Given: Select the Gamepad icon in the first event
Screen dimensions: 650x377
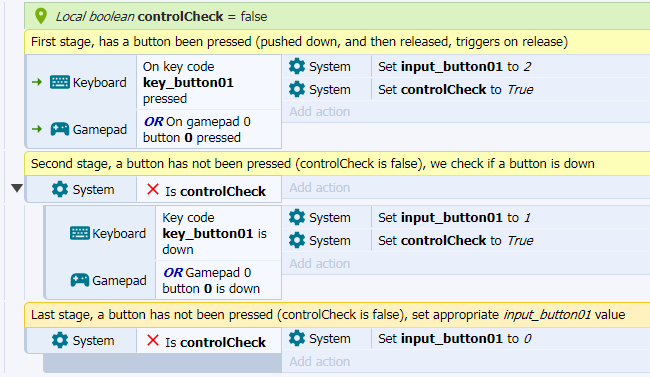Looking at the screenshot, I should (60, 129).
